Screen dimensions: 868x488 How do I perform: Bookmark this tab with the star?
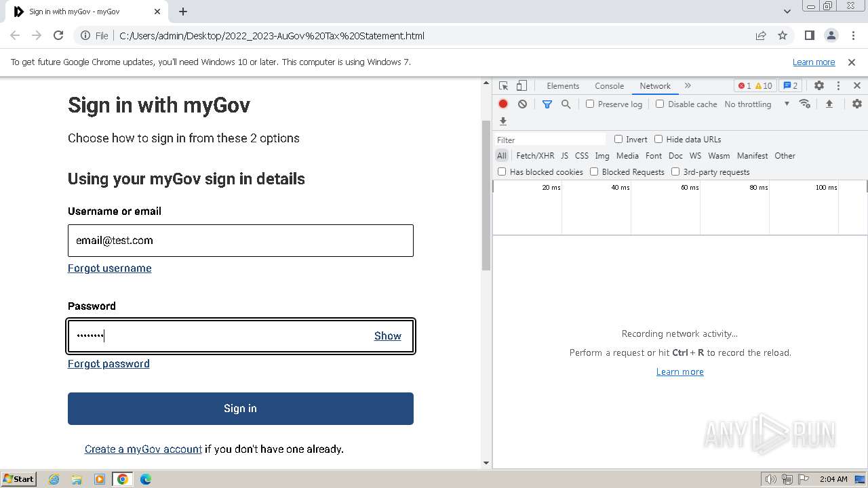point(783,35)
